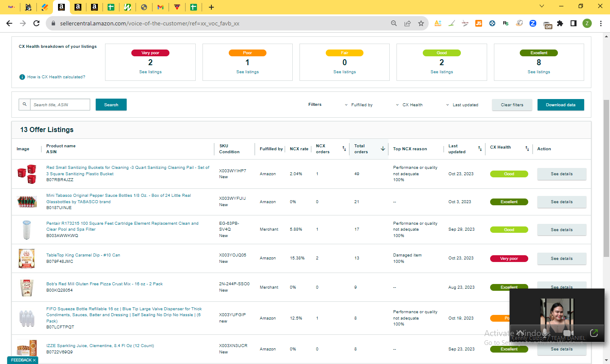
Task: Click the Very poor badge for TableTop King
Action: (509, 259)
